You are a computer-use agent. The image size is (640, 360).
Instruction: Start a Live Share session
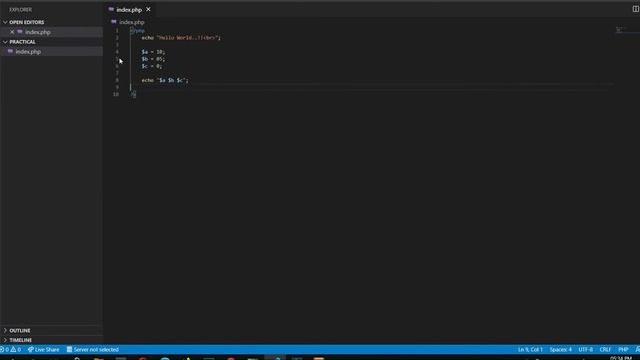(43, 349)
